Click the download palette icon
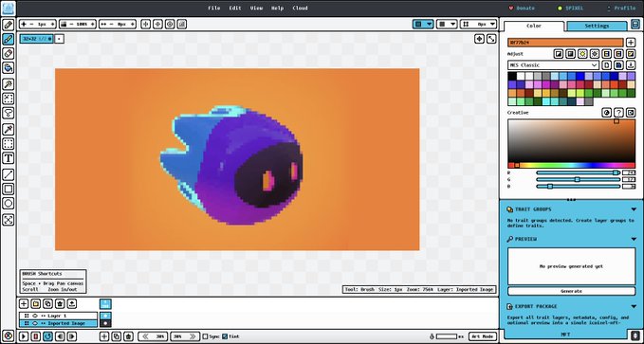The width and height of the screenshot is (644, 344). coord(631,64)
